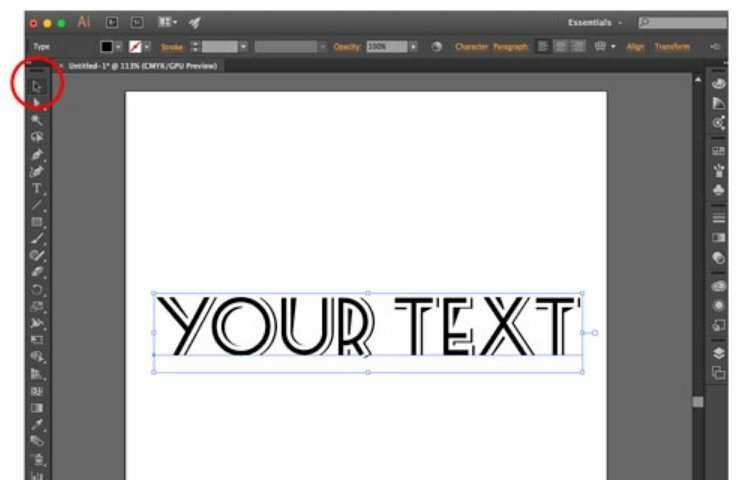Switch to the Untitled-1 document tab
746x480 pixels.
click(x=143, y=66)
